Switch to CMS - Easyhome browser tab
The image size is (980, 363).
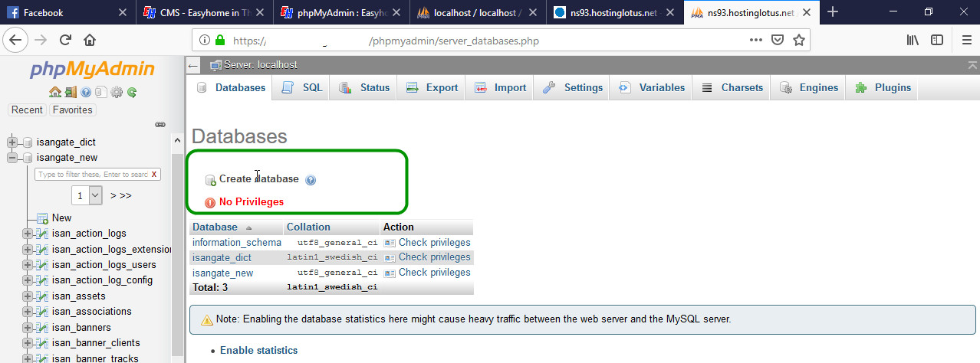[205, 12]
